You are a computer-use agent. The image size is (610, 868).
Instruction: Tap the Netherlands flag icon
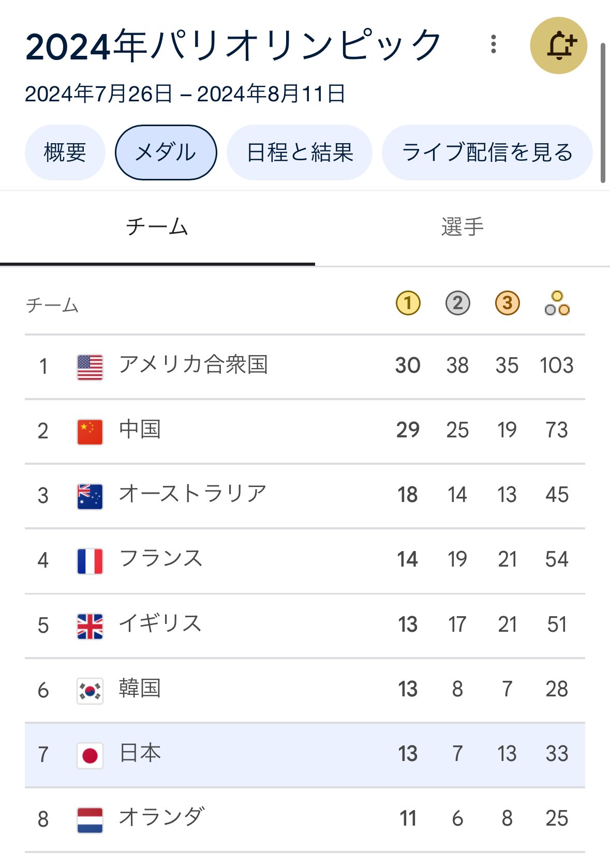coord(90,820)
